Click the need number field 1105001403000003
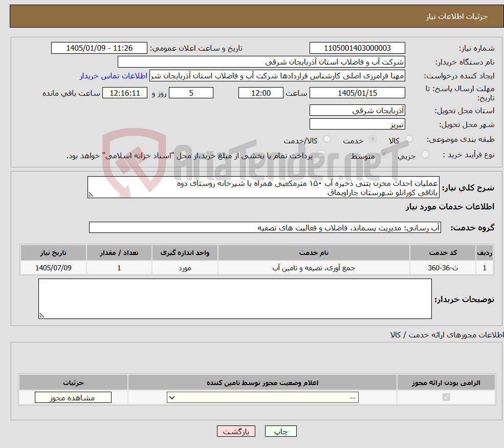Screen dimensions: 504x448 pyautogui.click(x=357, y=48)
